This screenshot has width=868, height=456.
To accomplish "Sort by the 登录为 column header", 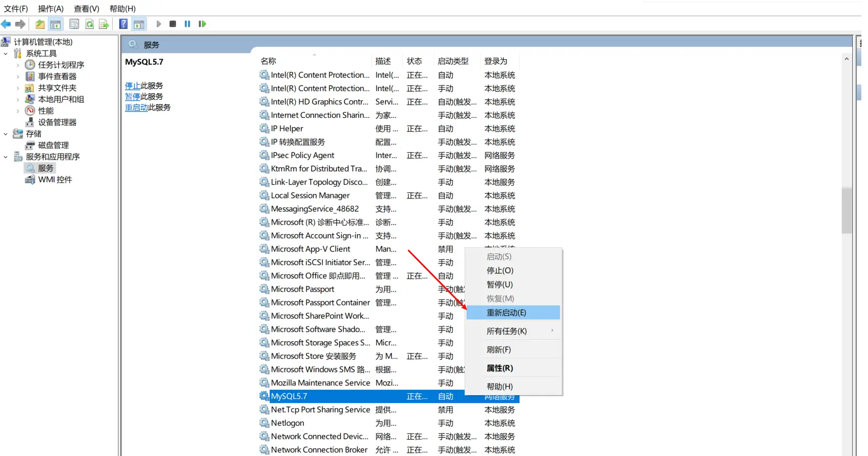I will pos(499,61).
